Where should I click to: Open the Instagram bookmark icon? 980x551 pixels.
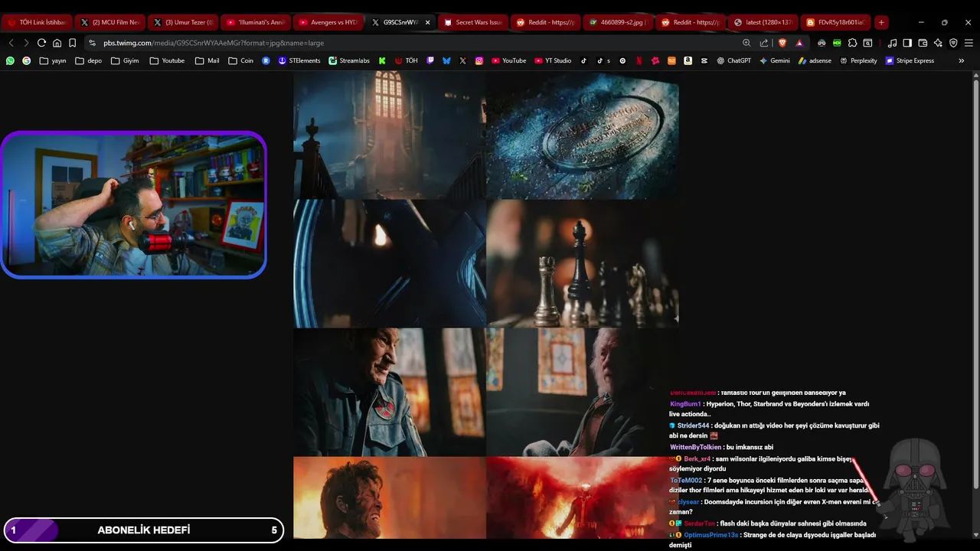(479, 60)
